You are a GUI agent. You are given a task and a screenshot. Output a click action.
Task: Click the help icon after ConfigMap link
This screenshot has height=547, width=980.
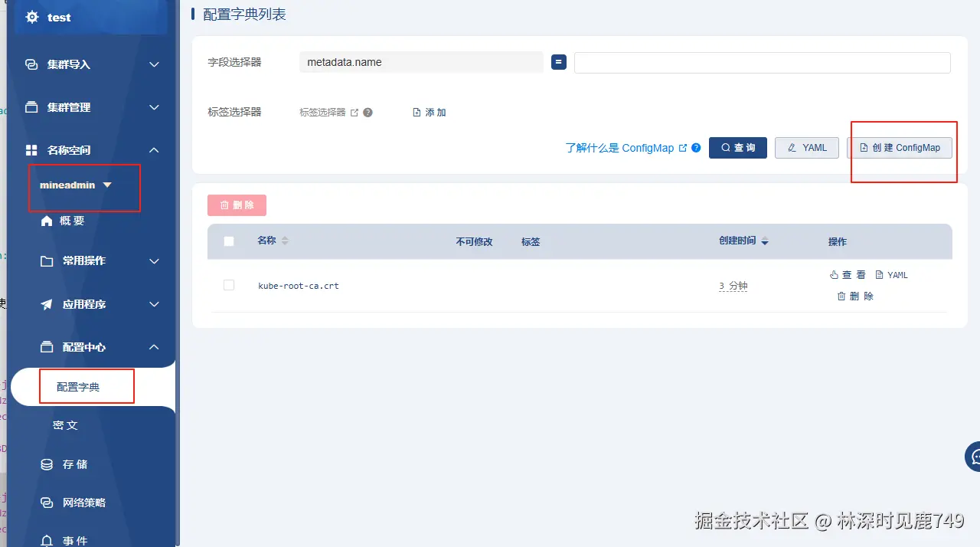pos(696,148)
